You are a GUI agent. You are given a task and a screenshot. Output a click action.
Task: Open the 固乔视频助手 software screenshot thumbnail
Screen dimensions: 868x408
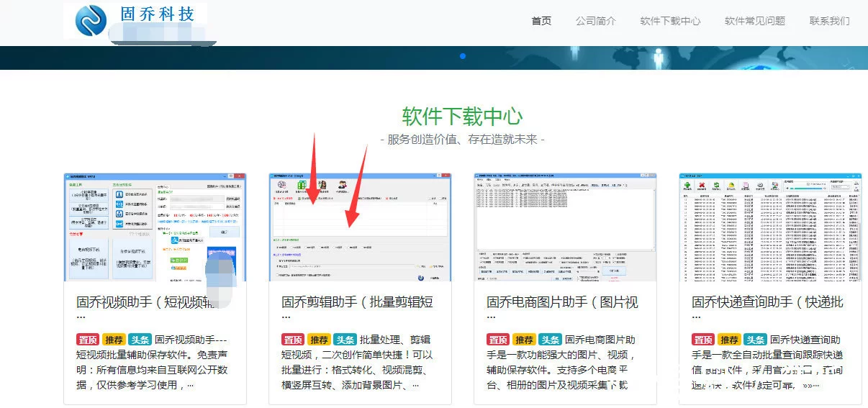click(x=155, y=227)
